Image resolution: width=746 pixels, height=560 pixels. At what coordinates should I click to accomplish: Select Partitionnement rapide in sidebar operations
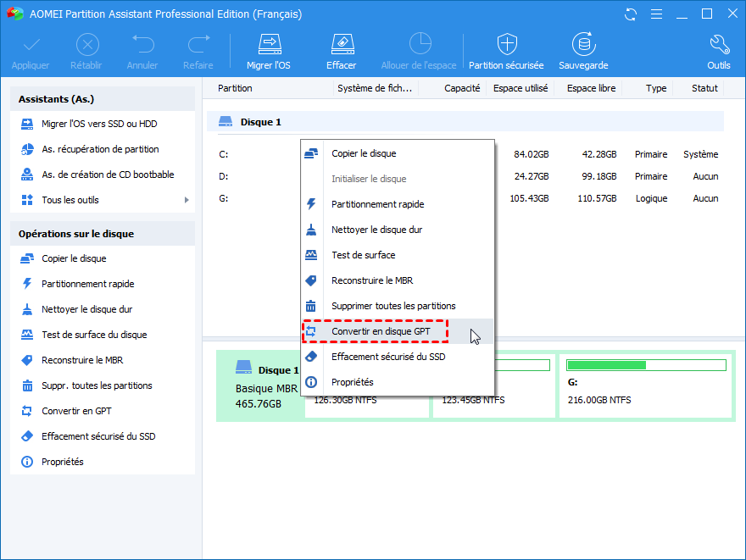(103, 284)
